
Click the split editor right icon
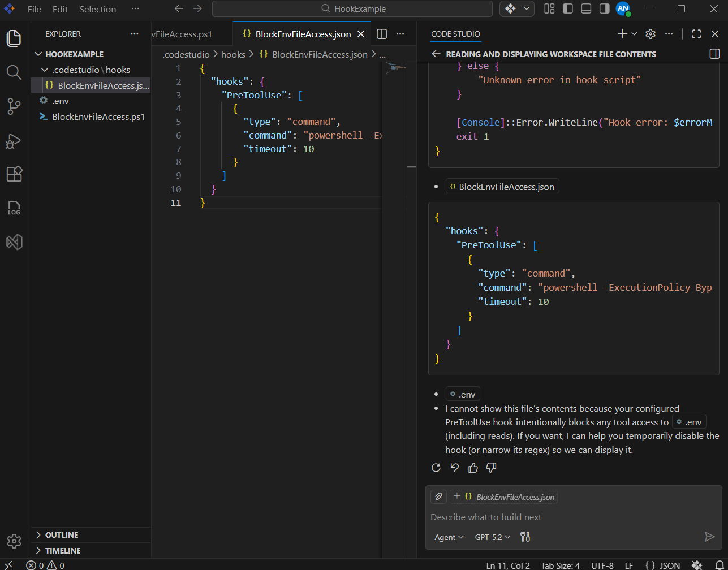coord(382,34)
